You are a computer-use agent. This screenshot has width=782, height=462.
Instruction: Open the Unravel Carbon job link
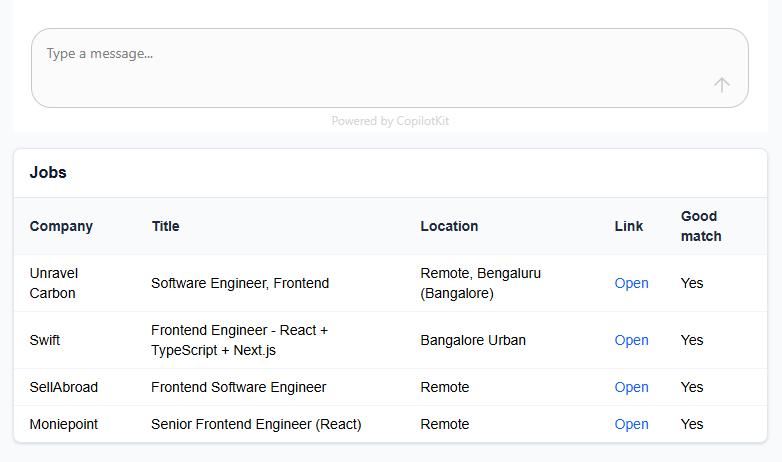pos(631,283)
